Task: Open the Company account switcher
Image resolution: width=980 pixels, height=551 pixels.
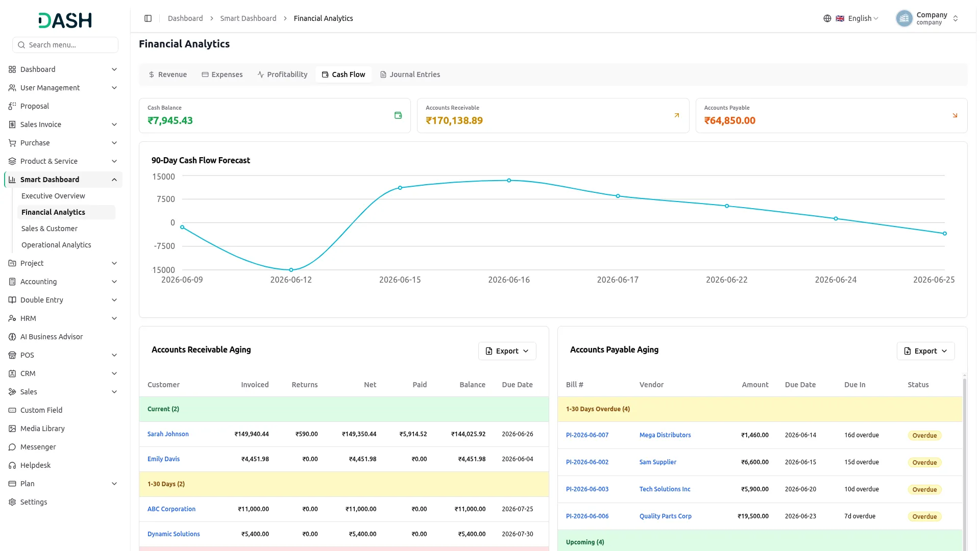Action: tap(927, 18)
